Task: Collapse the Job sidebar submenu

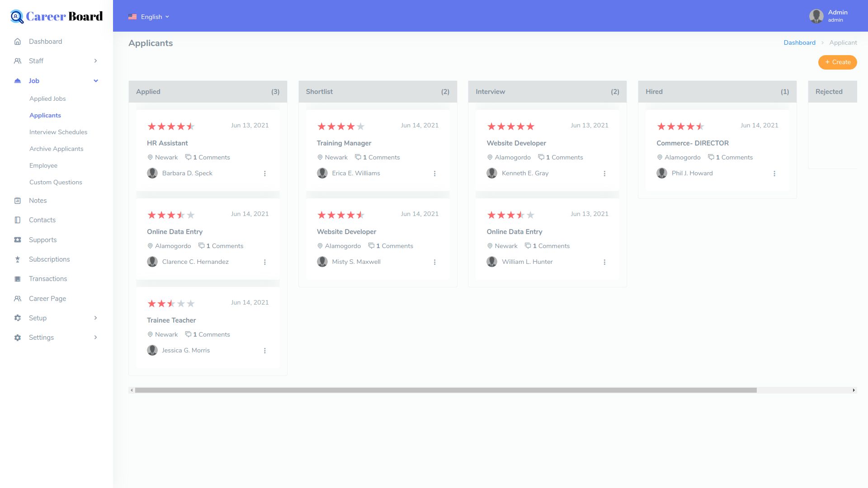Action: [95, 81]
